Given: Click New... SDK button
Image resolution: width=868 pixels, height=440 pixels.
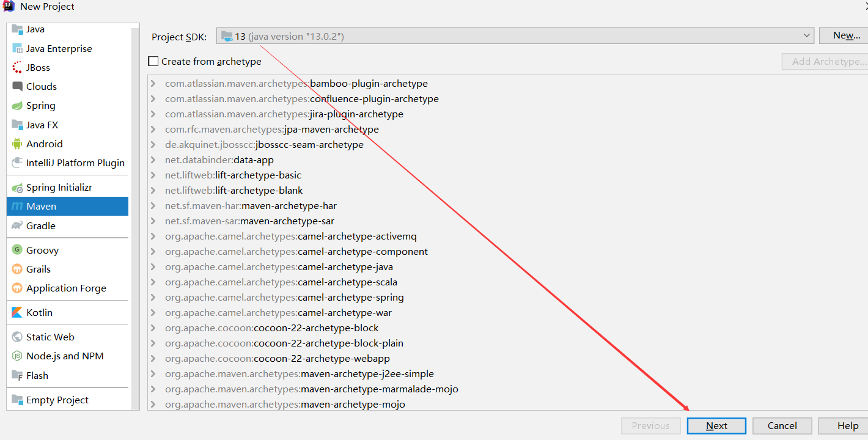Looking at the screenshot, I should coord(844,35).
